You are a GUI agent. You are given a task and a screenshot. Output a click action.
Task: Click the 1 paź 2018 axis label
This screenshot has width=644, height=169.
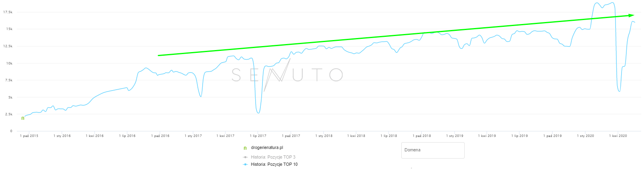(422, 136)
